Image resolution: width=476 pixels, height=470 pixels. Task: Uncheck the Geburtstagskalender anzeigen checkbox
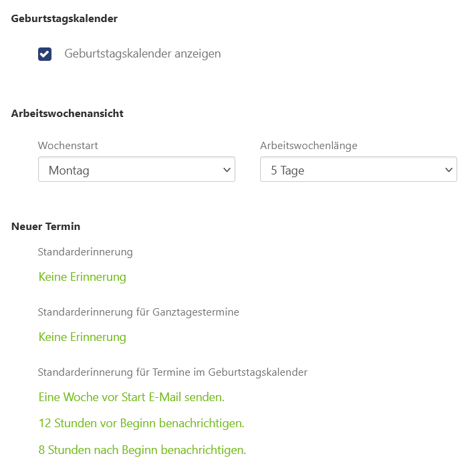[x=45, y=54]
